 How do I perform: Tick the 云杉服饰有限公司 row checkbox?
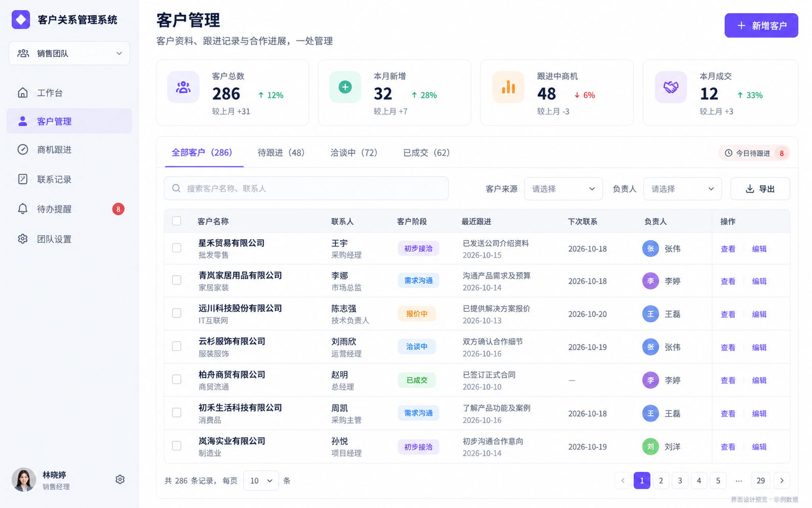point(177,347)
